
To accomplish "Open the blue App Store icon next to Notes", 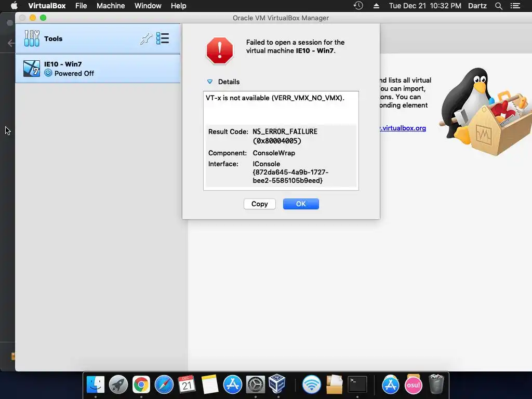I will 232,384.
